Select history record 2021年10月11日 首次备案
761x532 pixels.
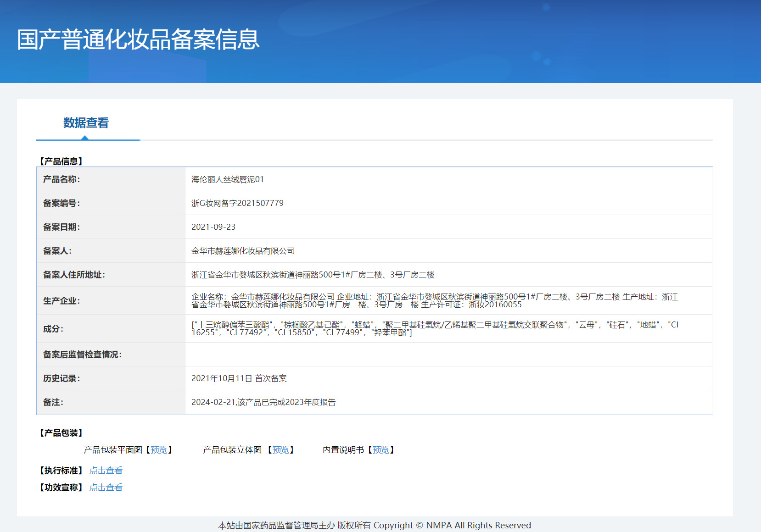[x=239, y=378]
